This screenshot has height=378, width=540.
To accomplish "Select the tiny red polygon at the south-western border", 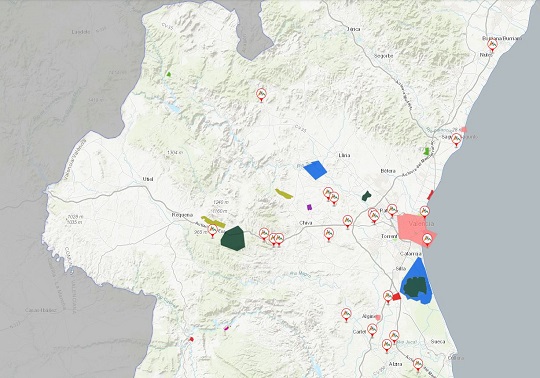I will [191, 339].
